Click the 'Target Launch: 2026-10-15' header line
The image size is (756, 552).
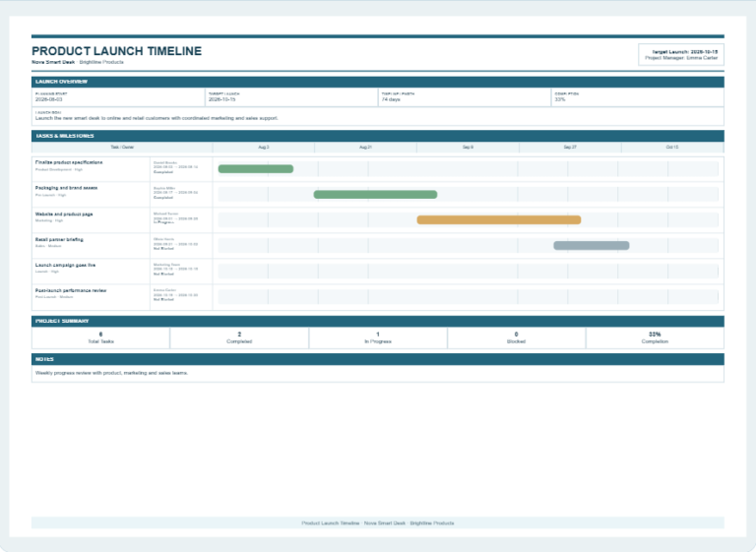tap(685, 51)
